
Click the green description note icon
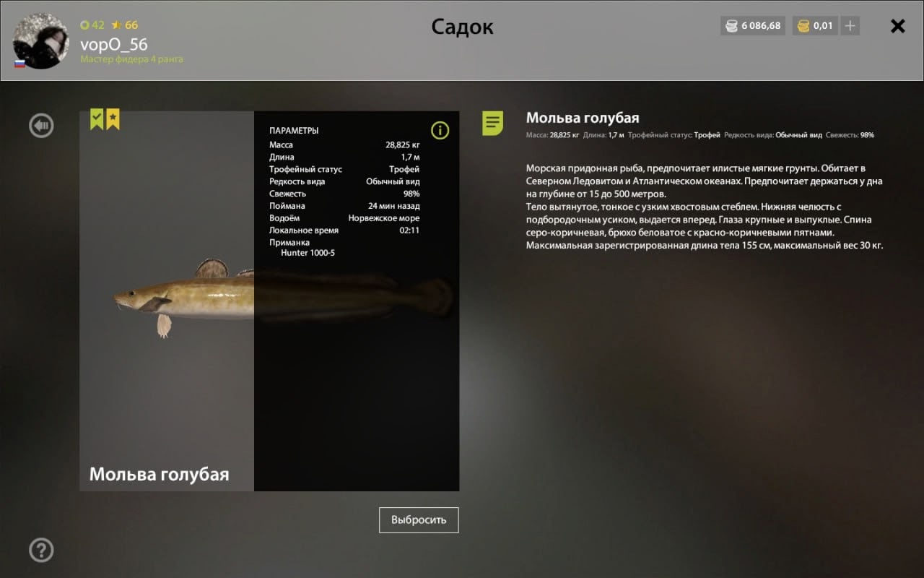pos(493,123)
